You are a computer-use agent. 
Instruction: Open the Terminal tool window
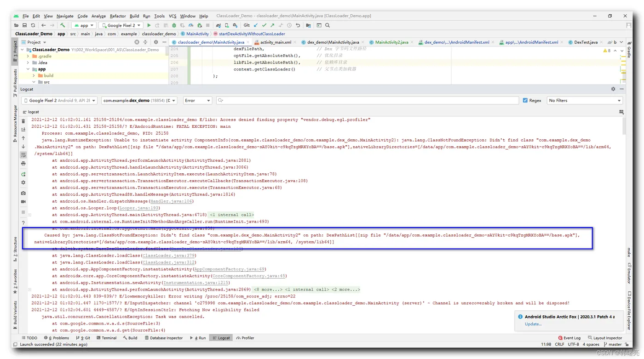click(106, 338)
